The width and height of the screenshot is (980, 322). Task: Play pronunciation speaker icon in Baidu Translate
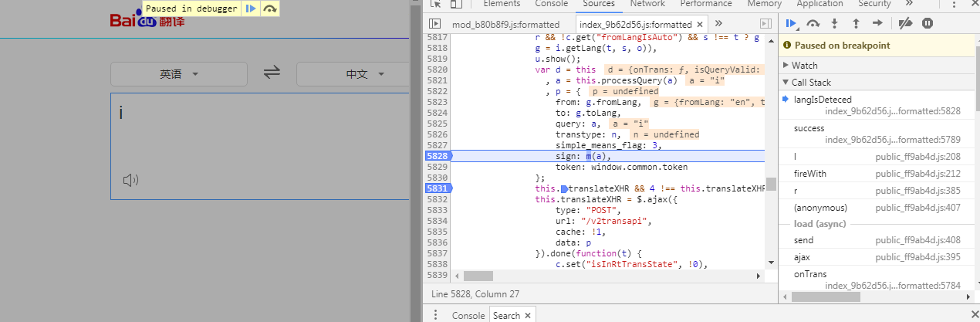(130, 181)
